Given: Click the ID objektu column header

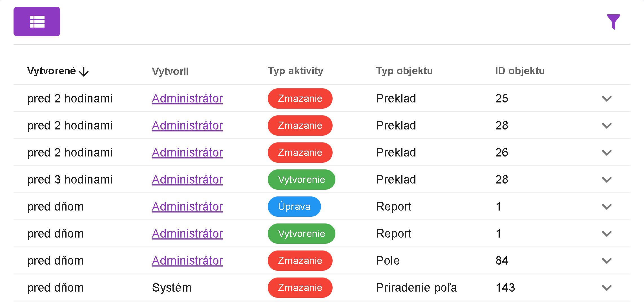Looking at the screenshot, I should (520, 71).
